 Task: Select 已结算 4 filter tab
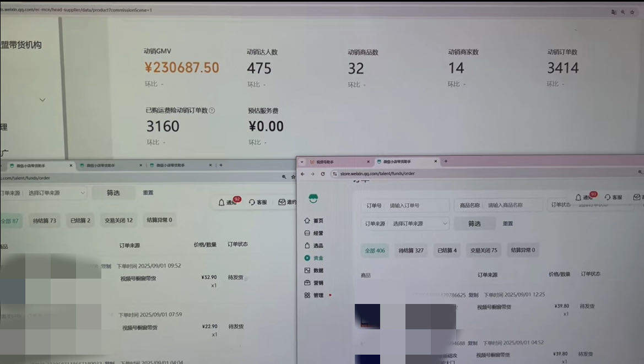click(447, 251)
